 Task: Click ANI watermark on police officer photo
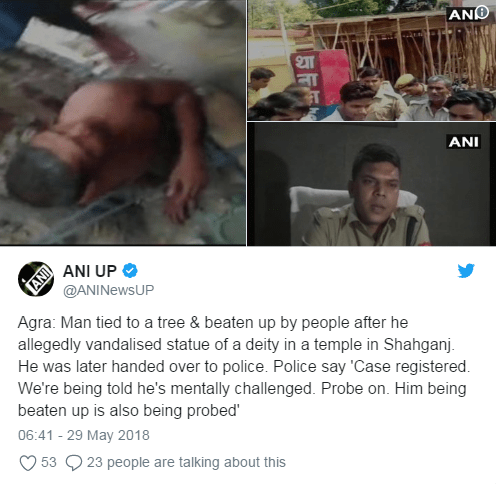463,142
